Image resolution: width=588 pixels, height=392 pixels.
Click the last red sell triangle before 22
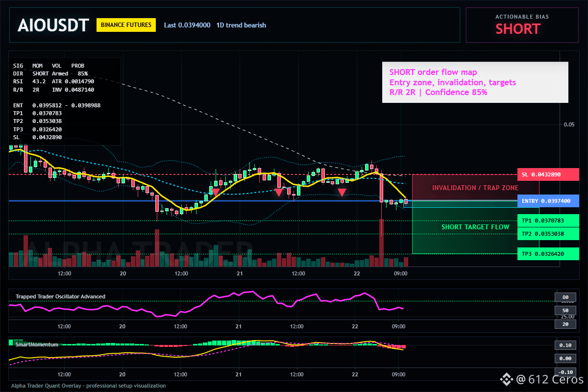click(x=342, y=193)
